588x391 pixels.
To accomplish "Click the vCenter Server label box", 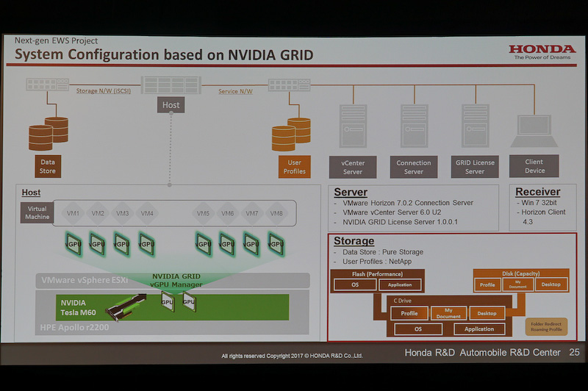I will [x=353, y=167].
